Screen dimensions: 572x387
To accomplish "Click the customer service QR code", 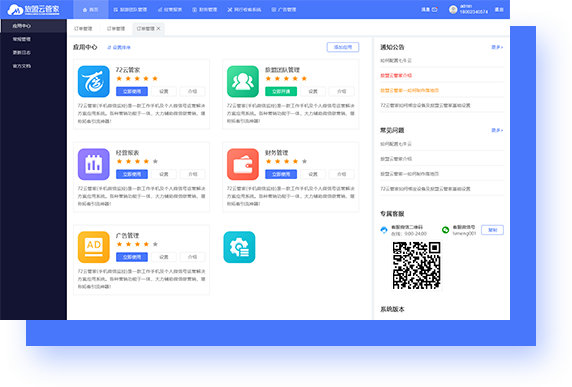I will tap(416, 265).
